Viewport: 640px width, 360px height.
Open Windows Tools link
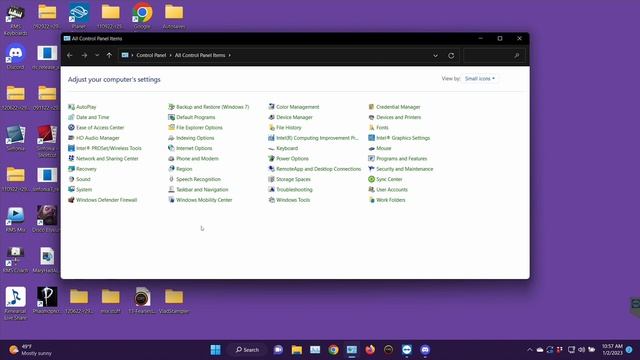(293, 200)
